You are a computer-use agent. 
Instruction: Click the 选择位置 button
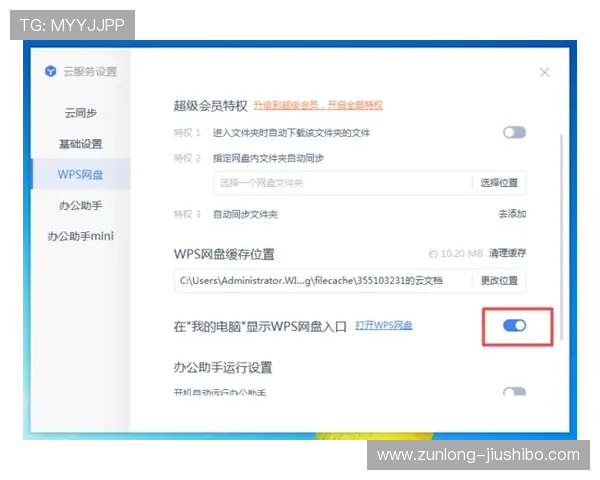[x=499, y=183]
